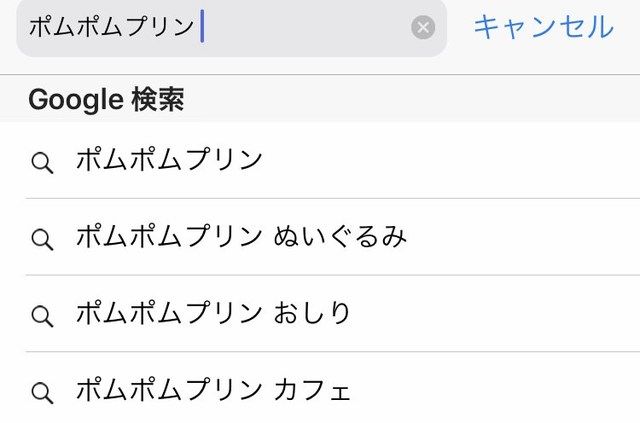Tap the magnifier icon beside the plain ポムポムプリン suggestion
The image size is (640, 423).
[x=42, y=163]
